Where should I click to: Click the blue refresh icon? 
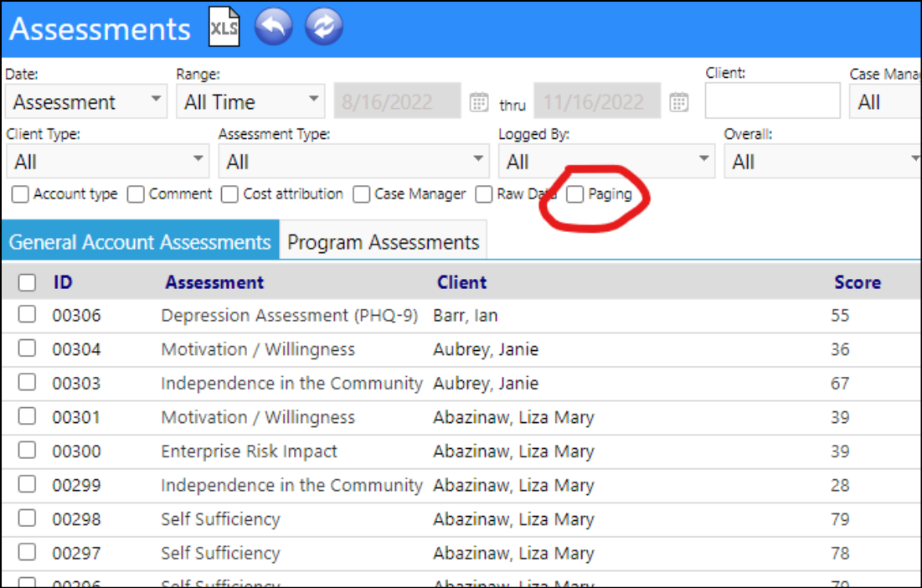coord(324,27)
